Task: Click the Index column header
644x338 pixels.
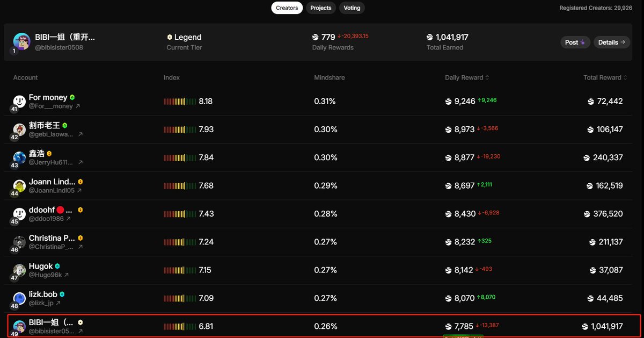Action: click(x=172, y=77)
